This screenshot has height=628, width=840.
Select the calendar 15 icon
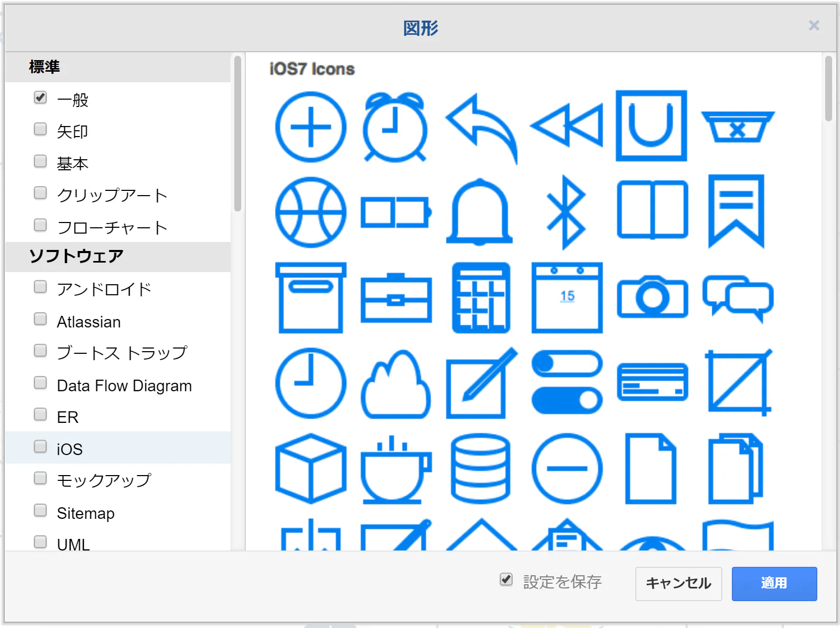click(x=567, y=298)
